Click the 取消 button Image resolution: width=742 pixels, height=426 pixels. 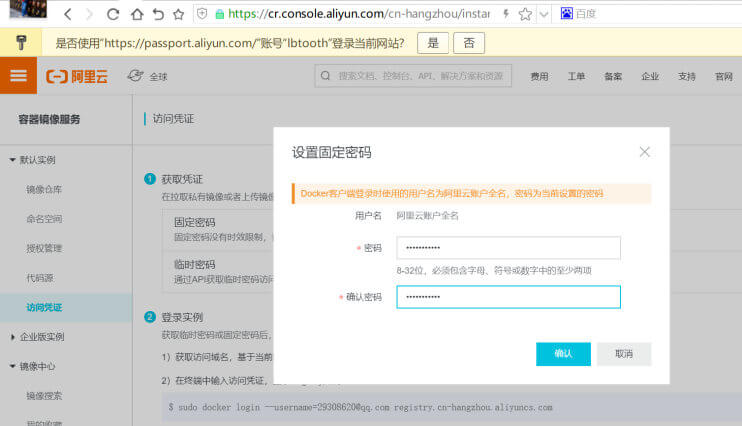click(x=624, y=354)
